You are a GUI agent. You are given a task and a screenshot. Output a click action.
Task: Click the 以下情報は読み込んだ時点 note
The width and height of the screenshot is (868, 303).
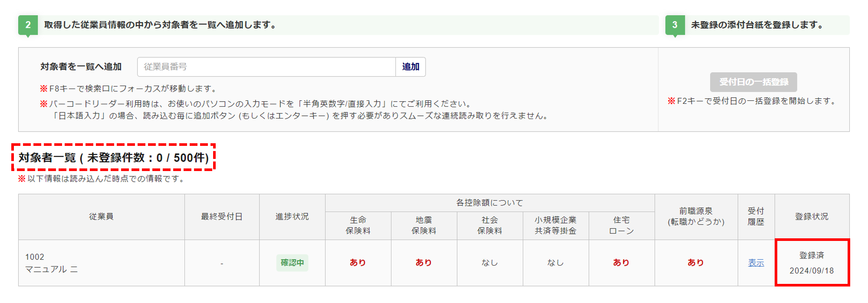click(x=102, y=179)
